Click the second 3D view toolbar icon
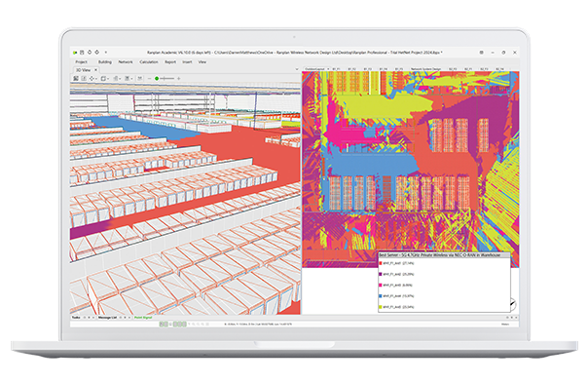The width and height of the screenshot is (588, 384). pos(84,78)
